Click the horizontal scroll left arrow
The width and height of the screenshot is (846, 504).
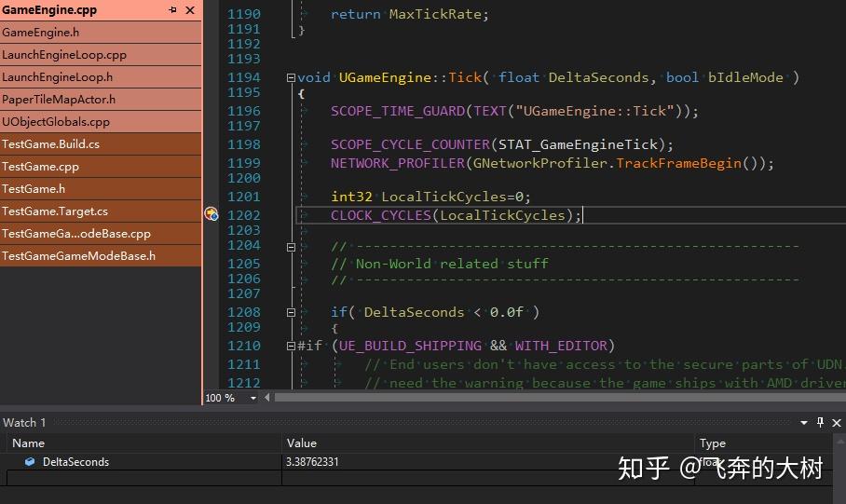tap(267, 398)
